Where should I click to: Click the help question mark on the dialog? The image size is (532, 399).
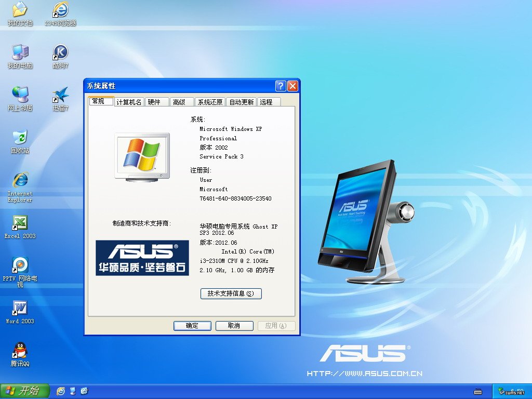280,86
